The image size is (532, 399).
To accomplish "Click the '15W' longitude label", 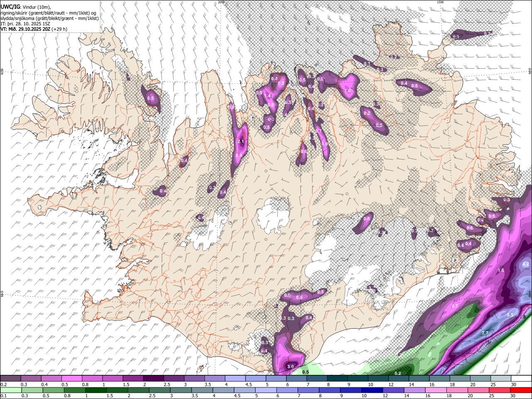I will [440, 2].
